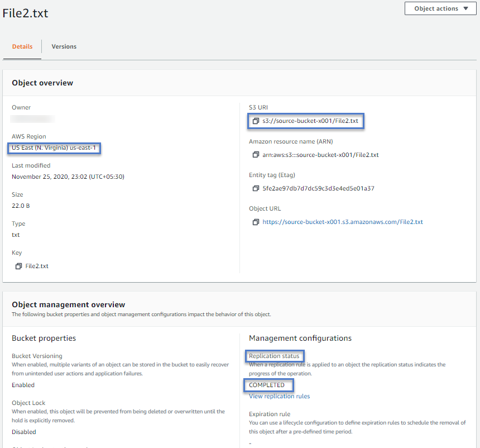Select the S3 URI text s3://source-bucket-x001/File2.txt
The height and width of the screenshot is (448, 480).
click(x=310, y=121)
